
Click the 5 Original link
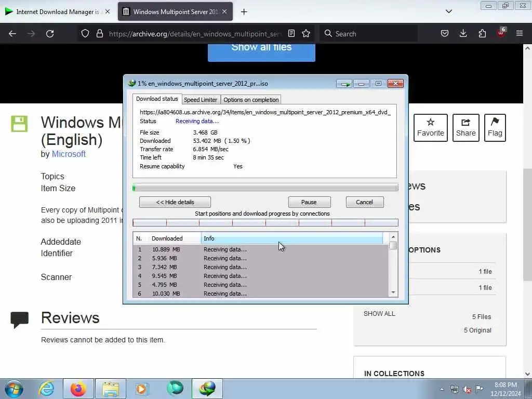tap(477, 330)
